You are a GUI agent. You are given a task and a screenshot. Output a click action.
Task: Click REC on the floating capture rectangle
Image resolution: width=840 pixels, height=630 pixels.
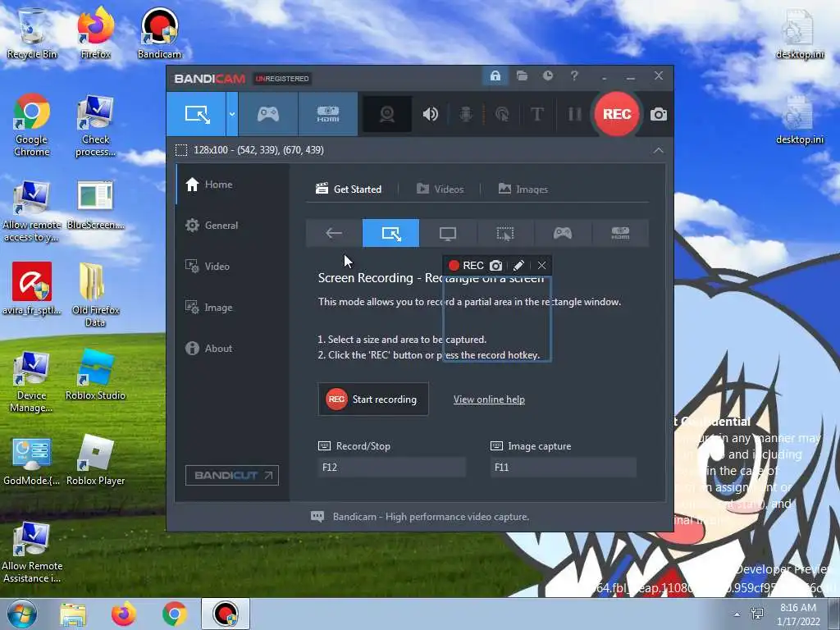[x=466, y=266]
